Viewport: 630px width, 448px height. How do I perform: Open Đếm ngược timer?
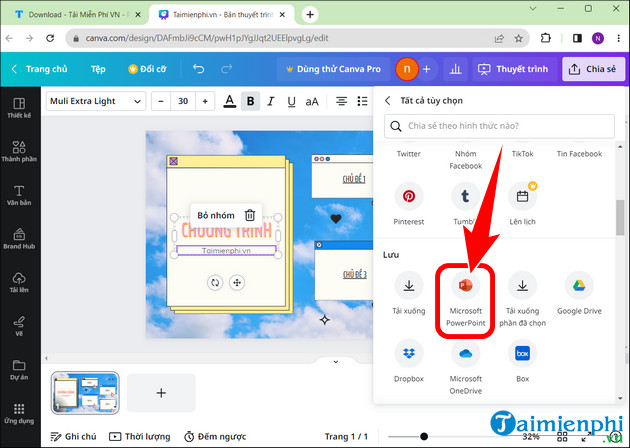(x=215, y=436)
